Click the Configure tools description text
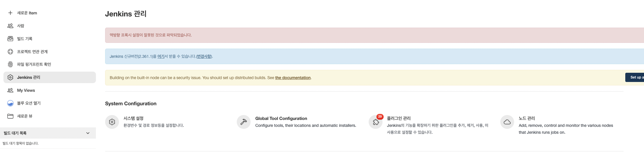 (x=306, y=125)
